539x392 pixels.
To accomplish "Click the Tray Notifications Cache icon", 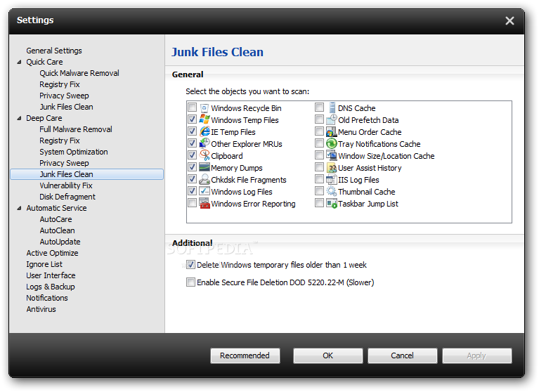I will click(x=332, y=143).
